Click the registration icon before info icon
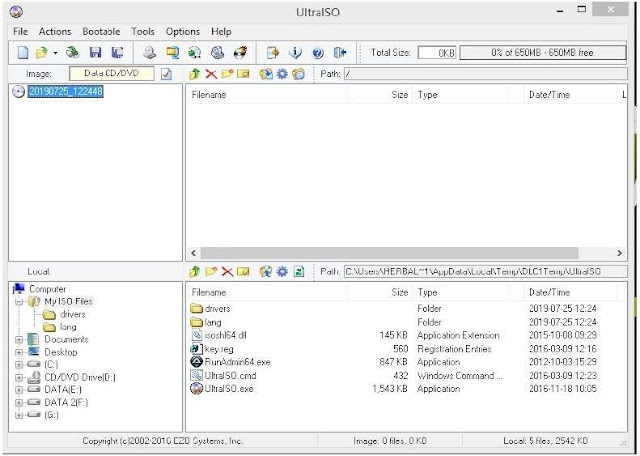Viewport: 640px width, 456px height. tap(272, 52)
